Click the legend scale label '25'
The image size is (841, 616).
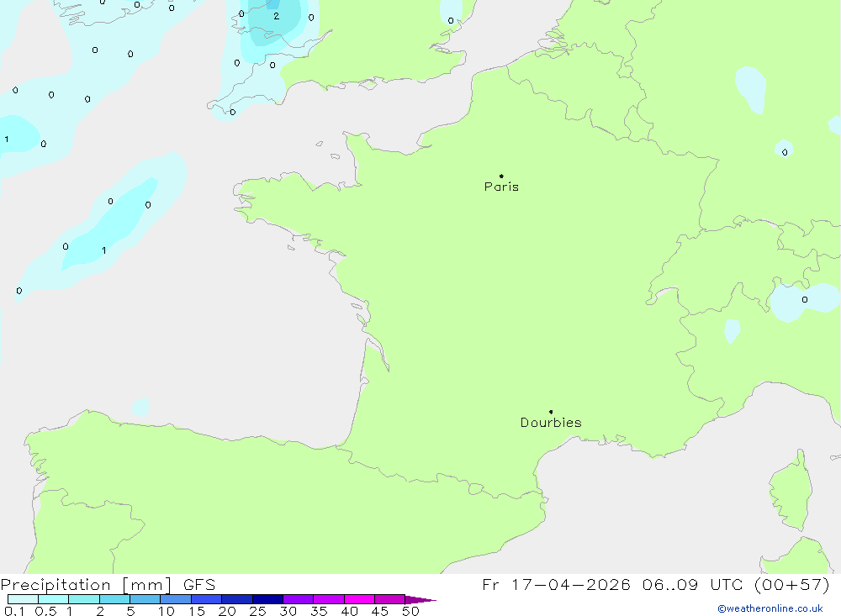[257, 611]
